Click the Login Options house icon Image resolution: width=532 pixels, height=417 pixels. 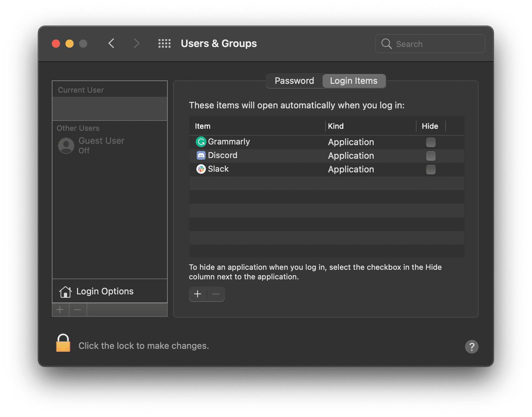tap(66, 292)
